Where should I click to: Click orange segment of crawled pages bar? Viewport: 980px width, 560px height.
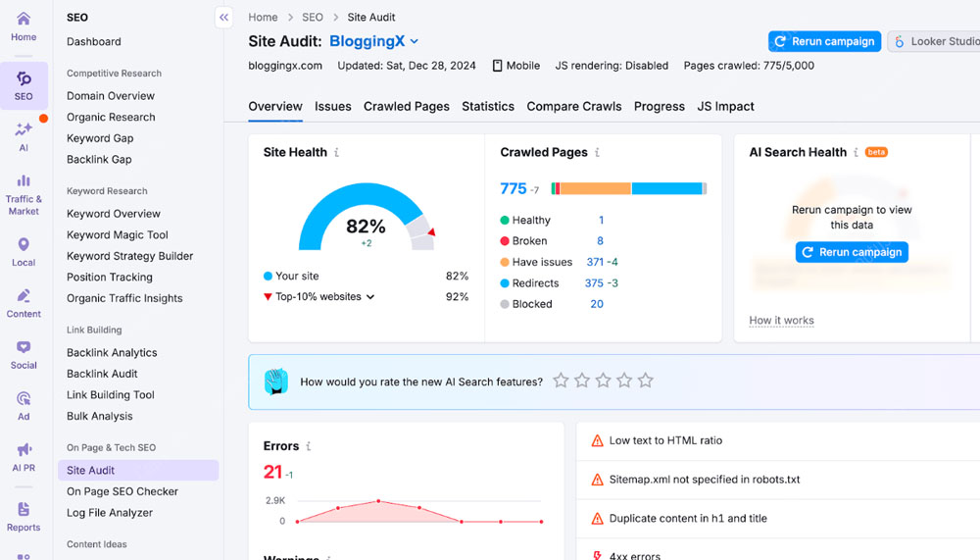click(x=595, y=188)
